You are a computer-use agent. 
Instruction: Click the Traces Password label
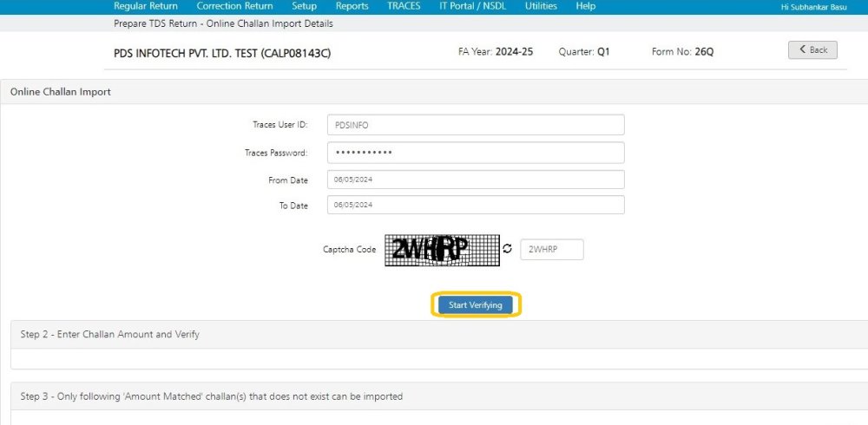click(276, 153)
